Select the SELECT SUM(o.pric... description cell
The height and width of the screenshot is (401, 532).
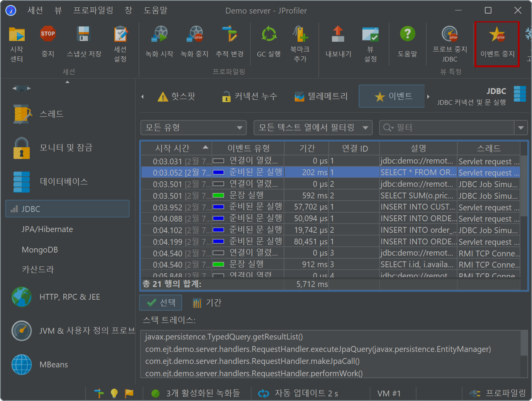418,196
